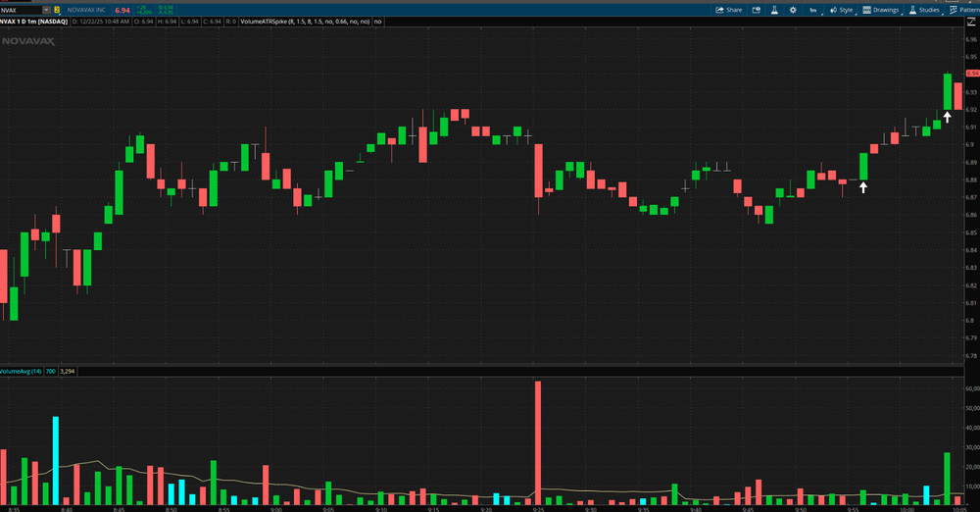Click the VolumeAvg value 700

51,371
